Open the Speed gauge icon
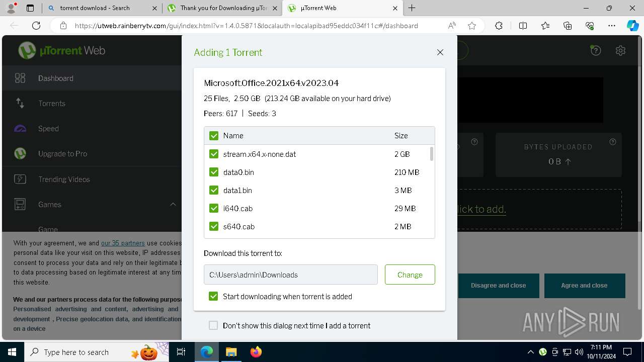644x362 pixels. coord(20,128)
